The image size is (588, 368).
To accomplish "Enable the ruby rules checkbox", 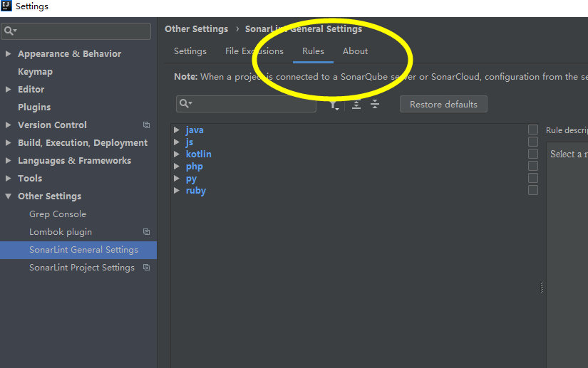I will 533,190.
